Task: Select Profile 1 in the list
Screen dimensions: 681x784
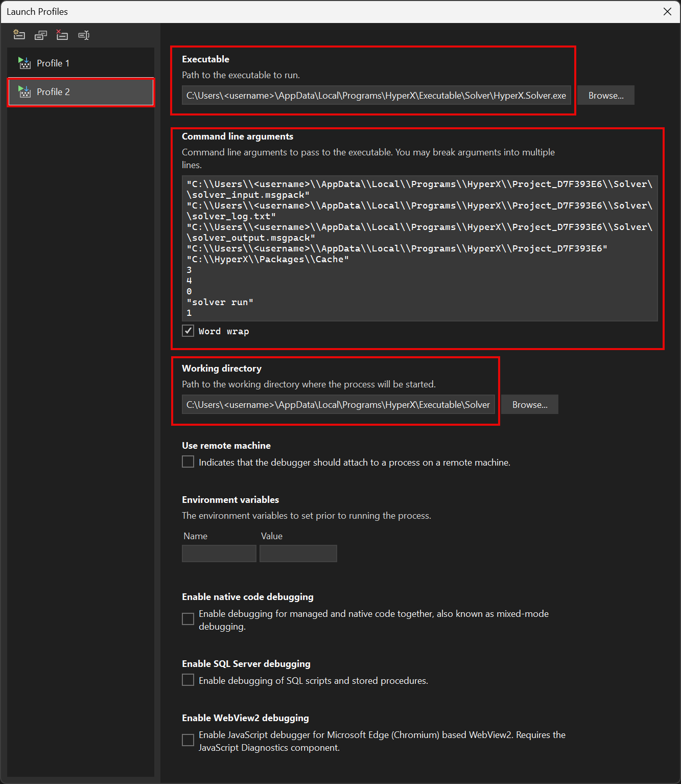Action: coord(81,63)
